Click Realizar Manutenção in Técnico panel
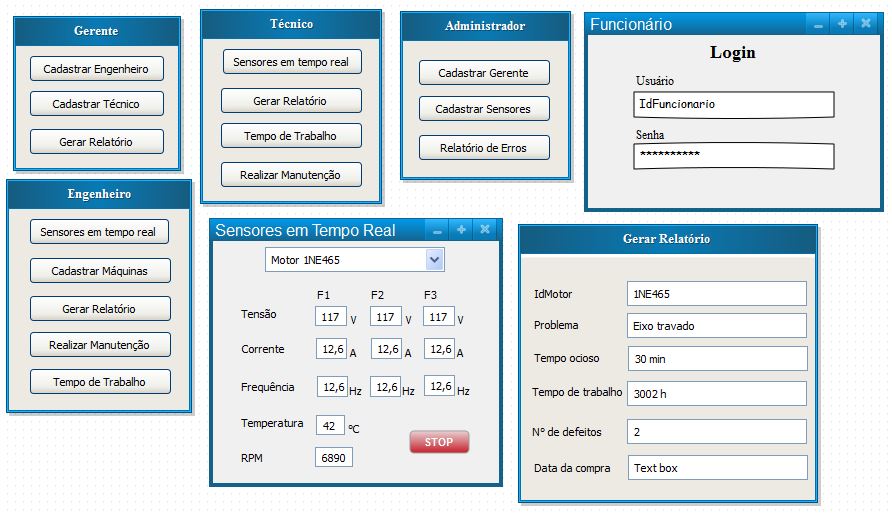 290,175
